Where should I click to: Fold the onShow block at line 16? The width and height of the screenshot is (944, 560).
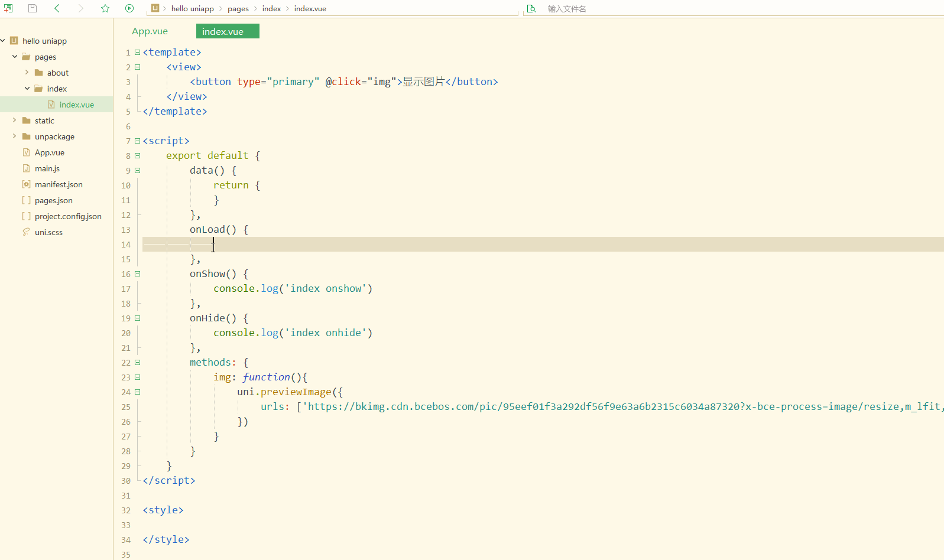click(137, 274)
